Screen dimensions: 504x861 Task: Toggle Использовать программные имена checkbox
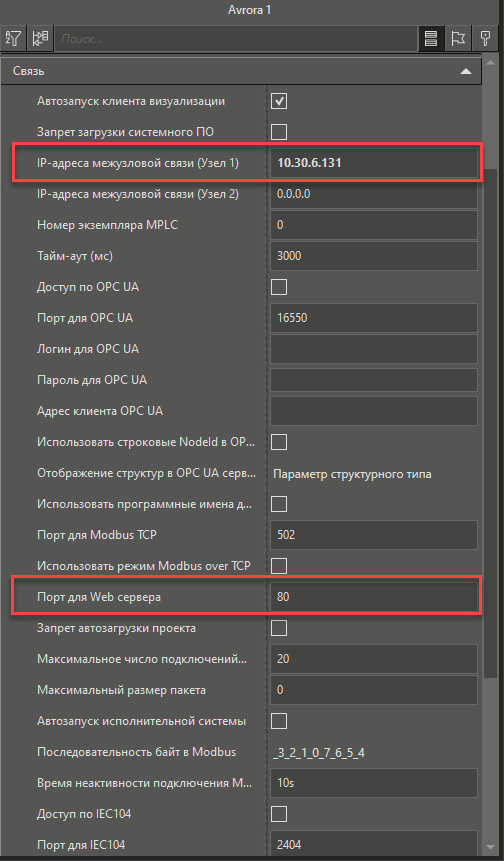279,504
